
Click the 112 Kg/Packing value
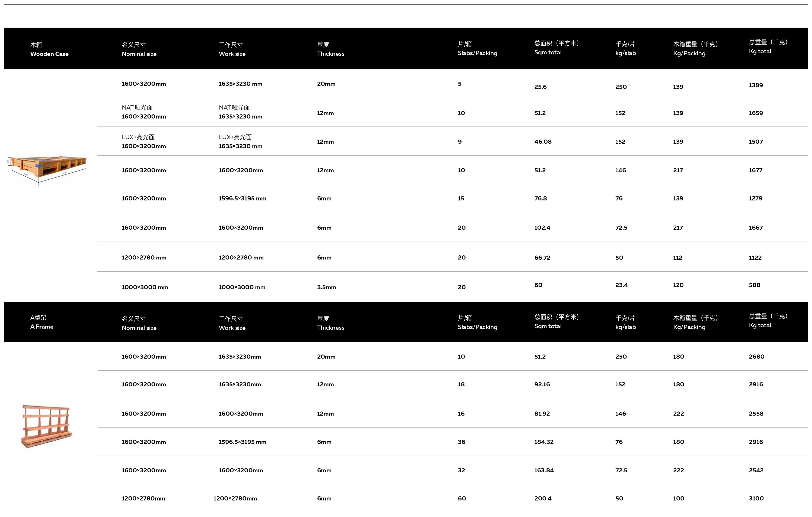click(678, 258)
